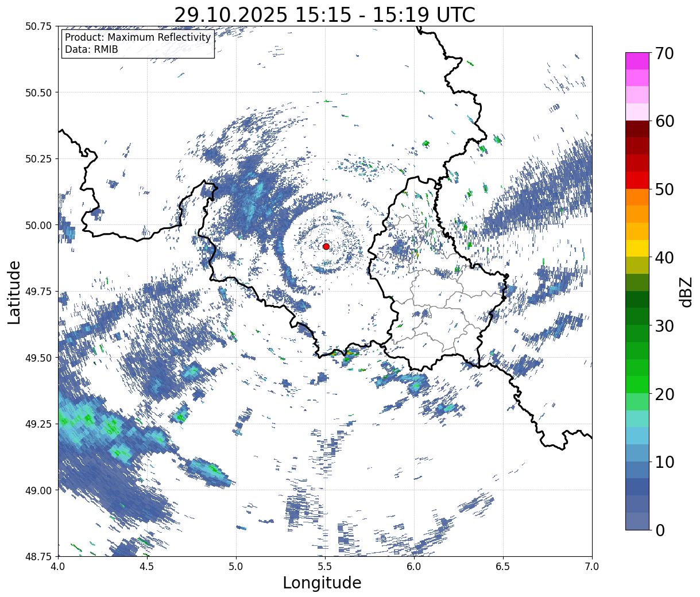The image size is (700, 597).
Task: Click the 40 tick label on colorbar
Action: 664,258
